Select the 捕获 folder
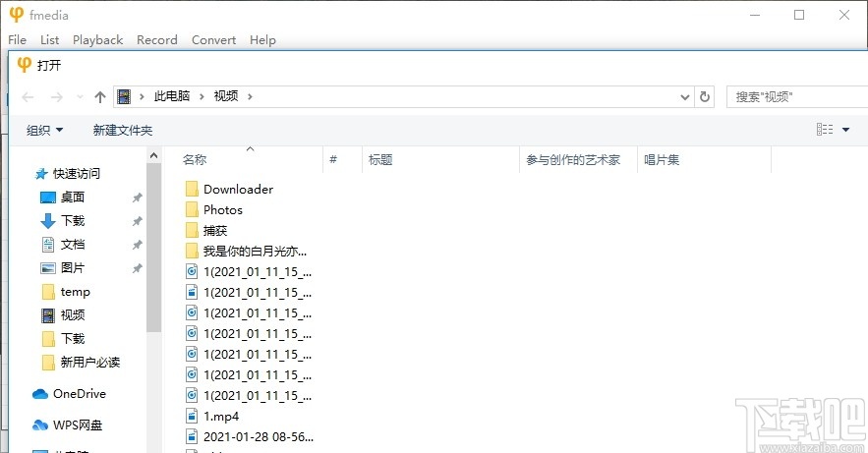 [215, 231]
